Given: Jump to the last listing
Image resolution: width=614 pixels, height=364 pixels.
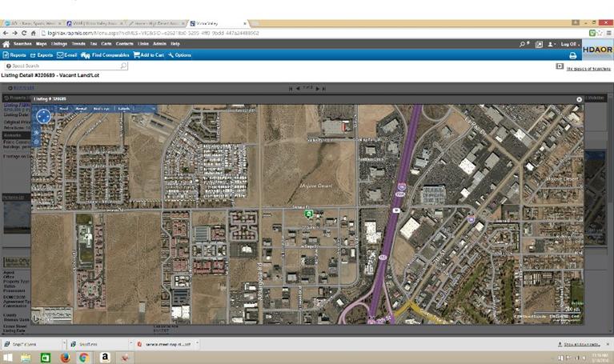Looking at the screenshot, I should point(324,89).
